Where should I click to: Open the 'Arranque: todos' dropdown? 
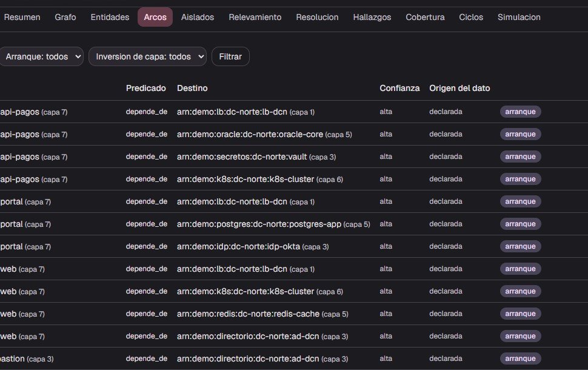click(41, 56)
